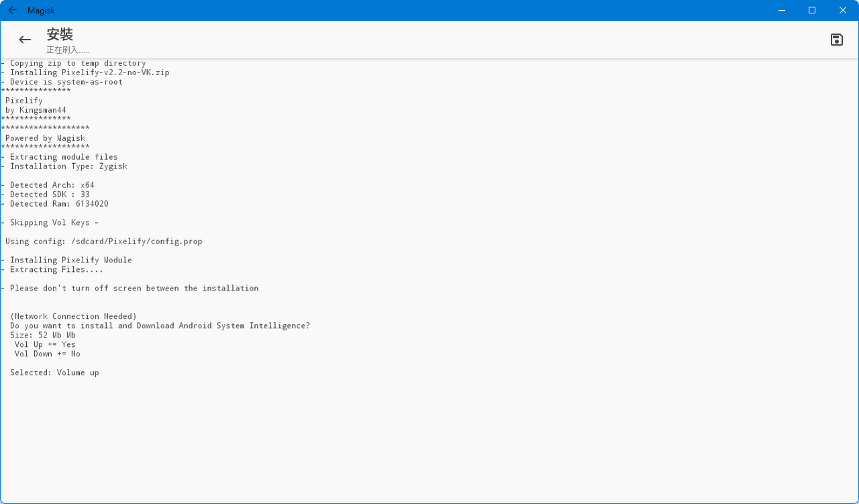This screenshot has height=504, width=859.
Task: Click the 'Extracting Files....' line
Action: [x=52, y=270]
